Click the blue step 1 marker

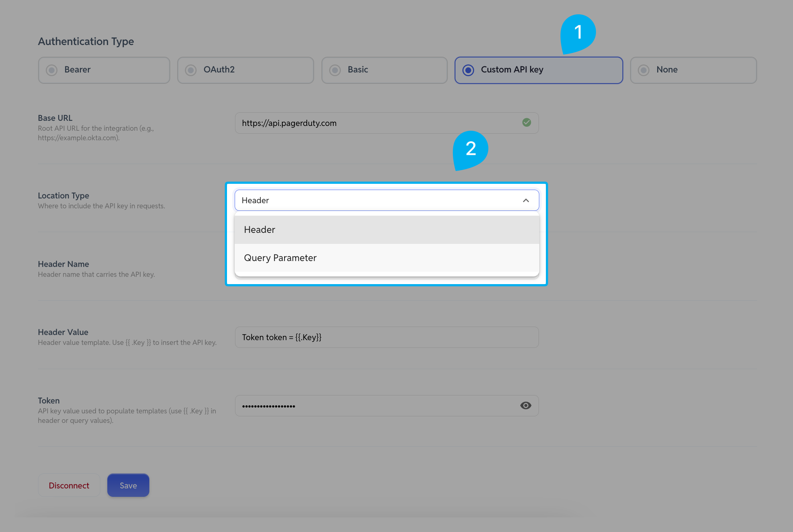(x=578, y=34)
